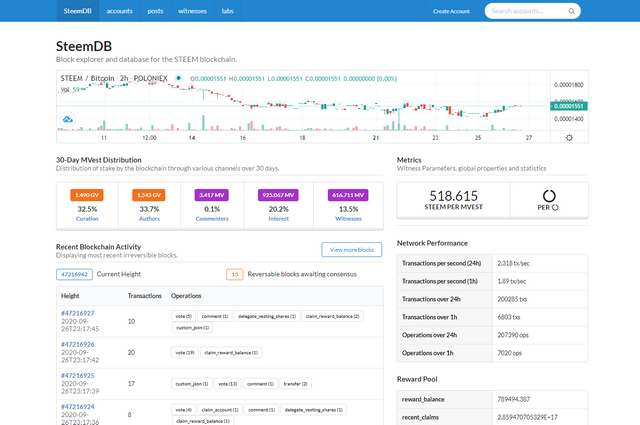
Task: Click the 7020 ops value
Action: point(509,353)
